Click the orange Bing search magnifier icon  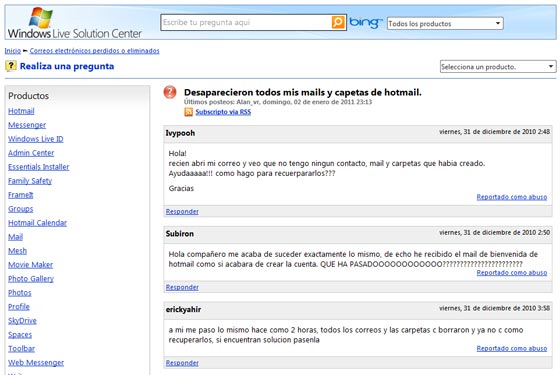(x=338, y=22)
